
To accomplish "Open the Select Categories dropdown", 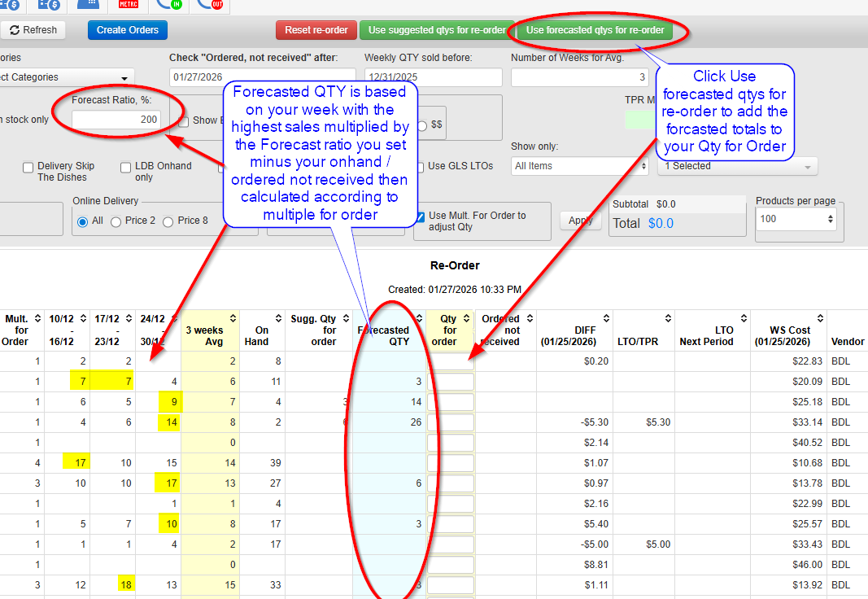I will click(65, 77).
